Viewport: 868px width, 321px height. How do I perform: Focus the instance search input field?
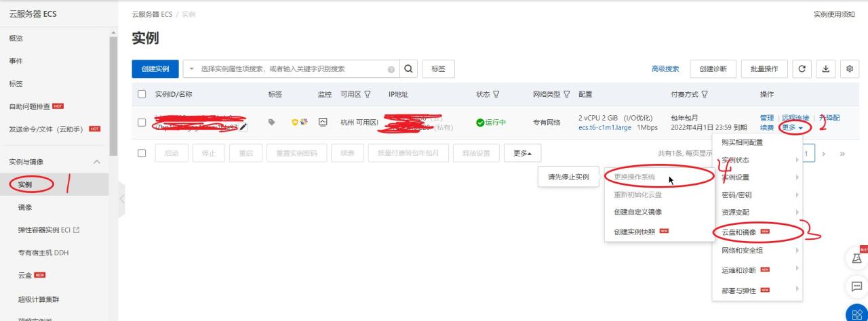(x=292, y=69)
